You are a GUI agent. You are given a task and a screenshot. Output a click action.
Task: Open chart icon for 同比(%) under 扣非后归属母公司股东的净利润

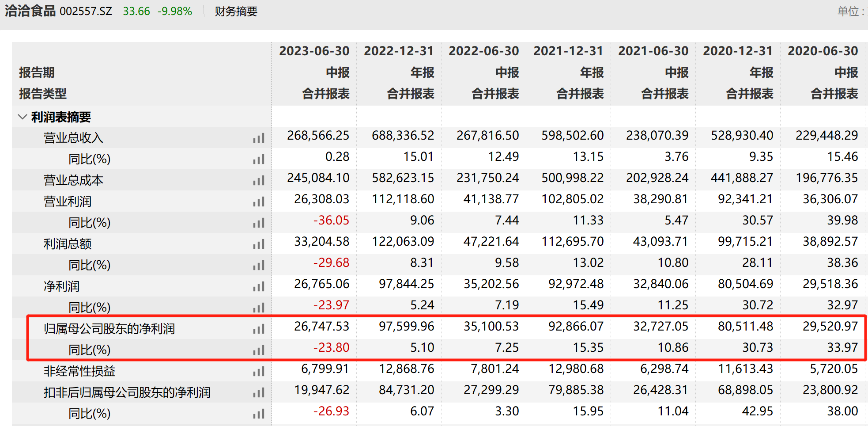[x=259, y=414]
